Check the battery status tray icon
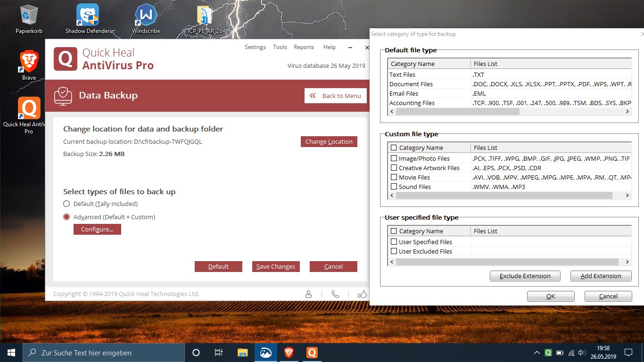The image size is (644, 362). [560, 353]
